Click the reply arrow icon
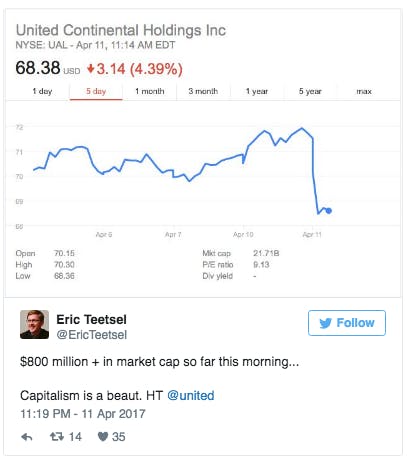409x462 pixels. click(27, 437)
